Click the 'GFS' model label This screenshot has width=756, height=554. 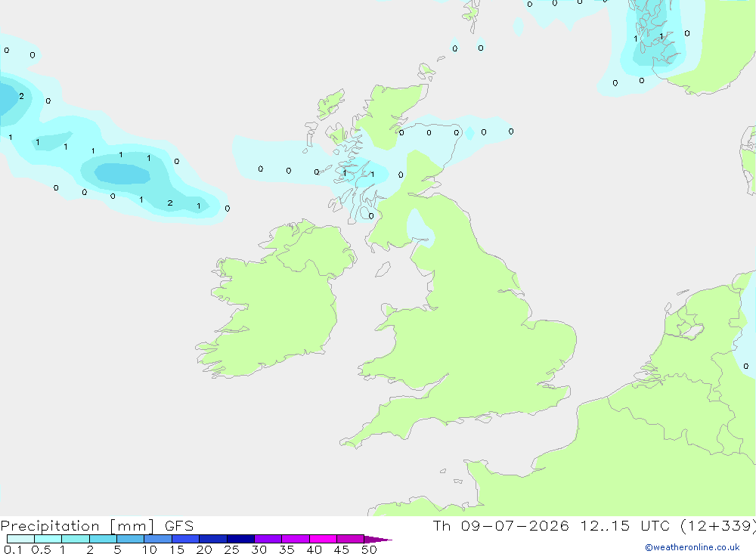click(x=179, y=526)
